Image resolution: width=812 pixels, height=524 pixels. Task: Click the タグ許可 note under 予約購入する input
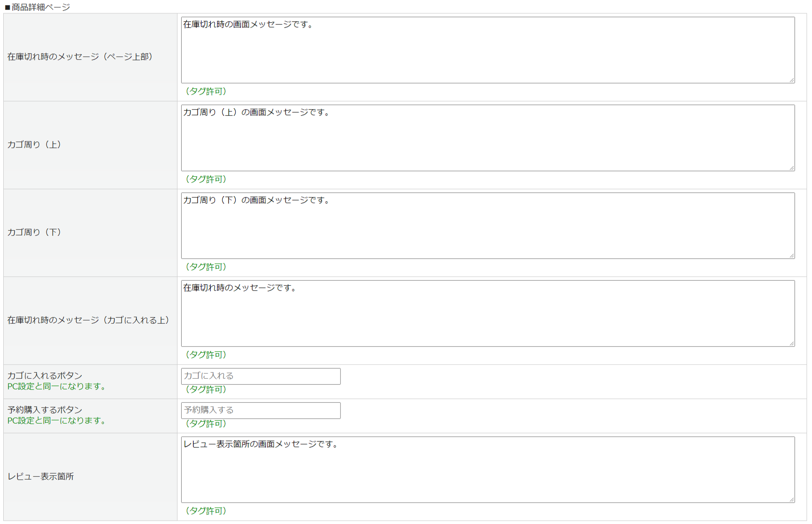[206, 424]
